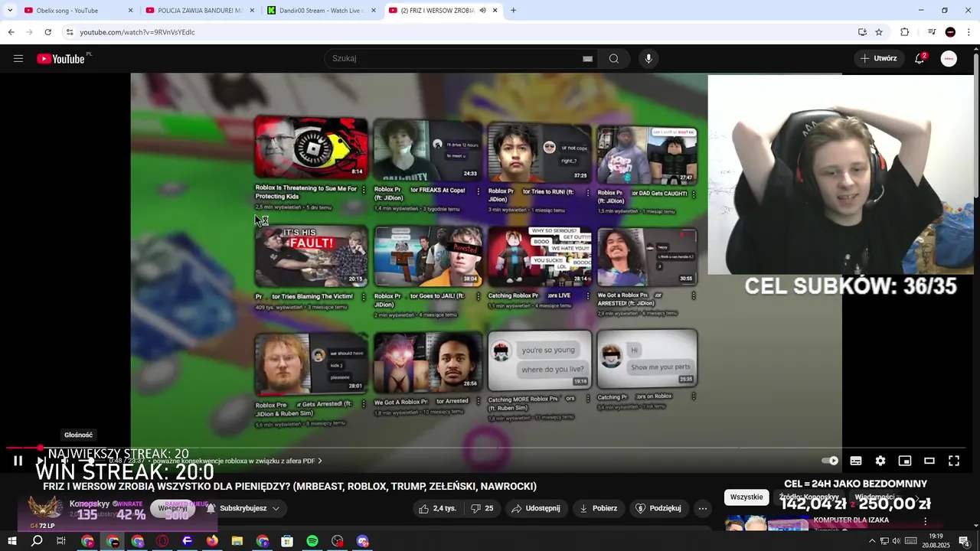Screen dimensions: 980x551
Task: Open a new browser tab
Action: [x=513, y=11]
